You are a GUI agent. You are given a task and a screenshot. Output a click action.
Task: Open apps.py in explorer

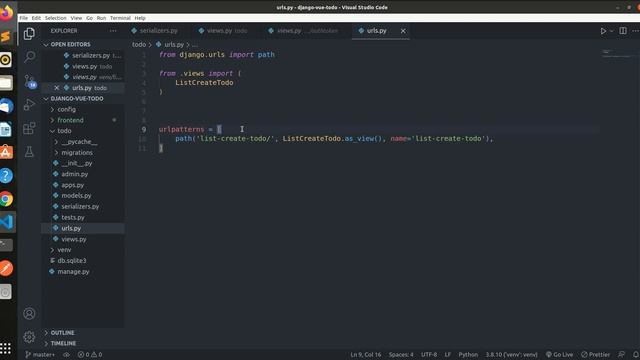(x=73, y=185)
